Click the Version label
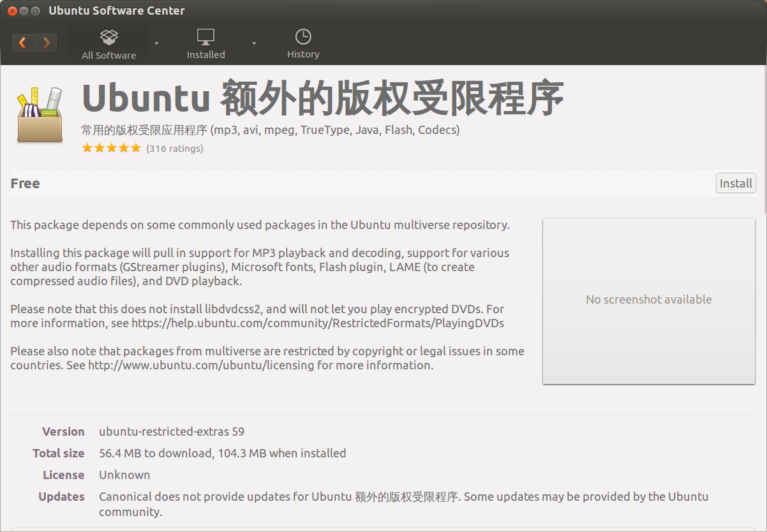This screenshot has width=767, height=532. tap(63, 431)
